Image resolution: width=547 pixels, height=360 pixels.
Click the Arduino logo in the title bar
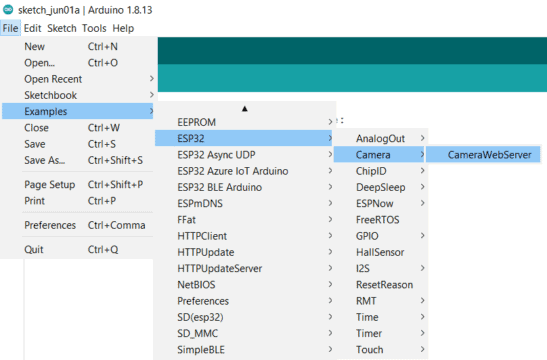(8, 10)
